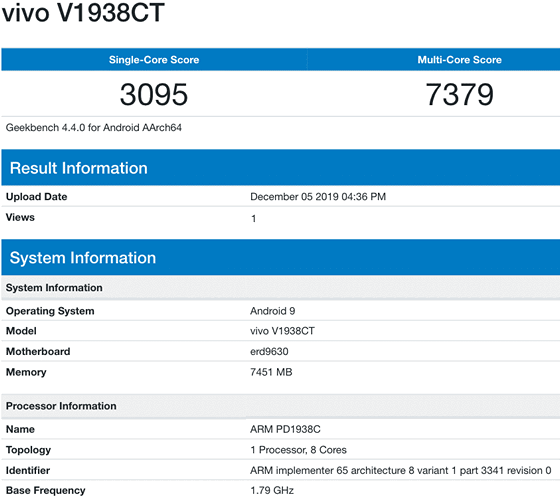
Task: Click the 'vivo V1938CT' page title
Action: point(84,12)
